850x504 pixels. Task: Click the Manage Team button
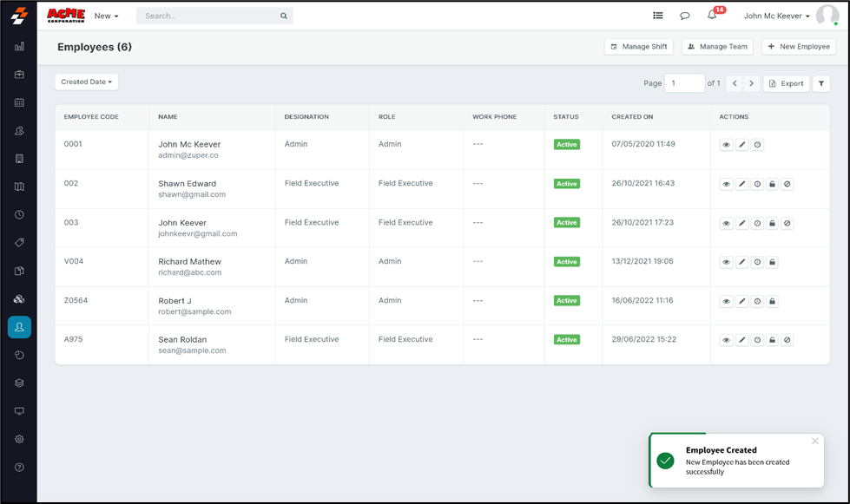[717, 47]
